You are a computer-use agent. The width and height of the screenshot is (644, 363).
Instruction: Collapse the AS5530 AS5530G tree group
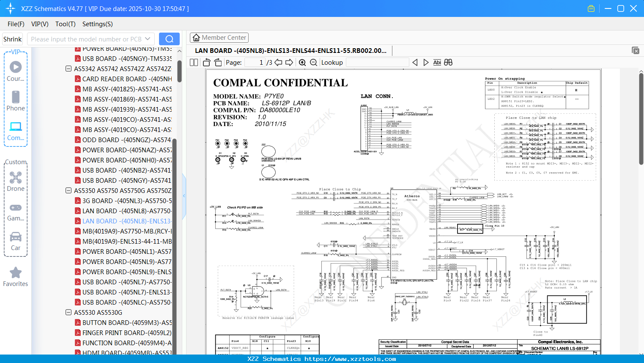pyautogui.click(x=69, y=312)
